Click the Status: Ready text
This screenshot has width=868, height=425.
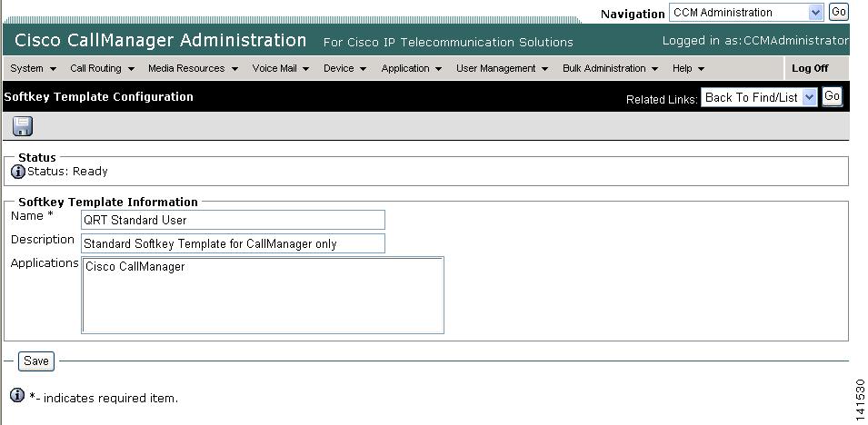coord(67,172)
